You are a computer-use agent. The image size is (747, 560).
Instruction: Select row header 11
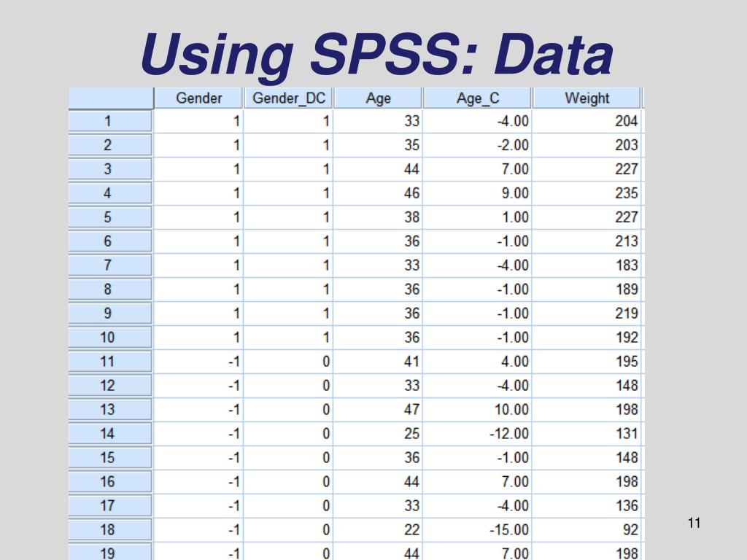[x=110, y=362]
